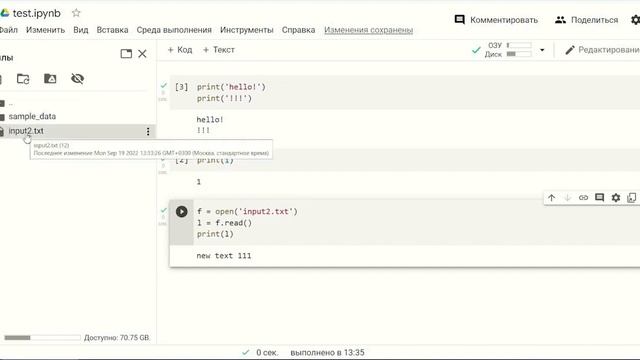Mount Google Drive folder icon
This screenshot has height=360, width=640.
tap(50, 78)
